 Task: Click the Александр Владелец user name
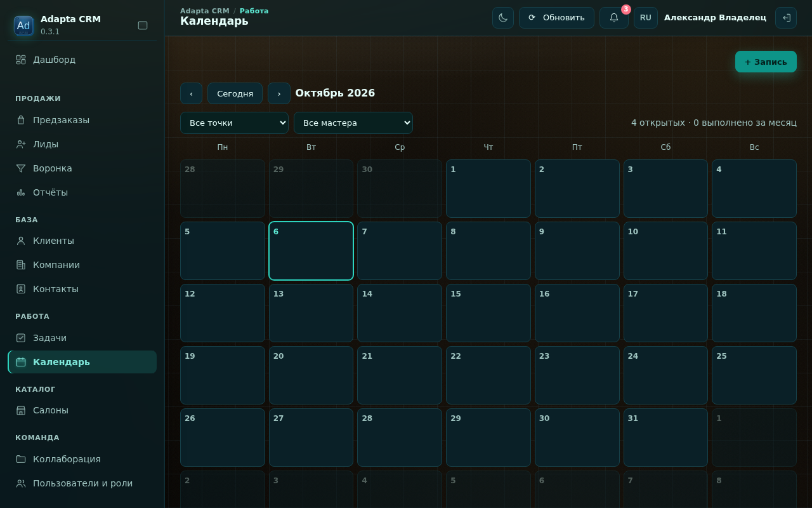(x=715, y=18)
